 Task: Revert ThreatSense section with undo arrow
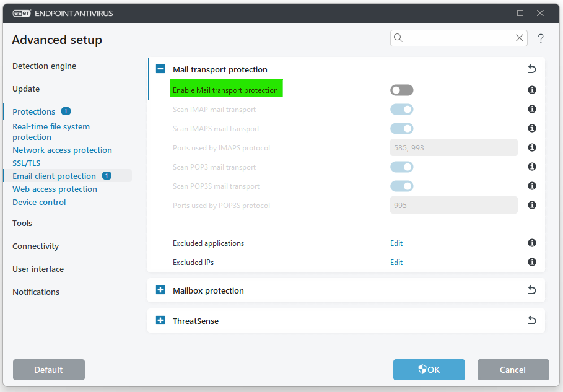pos(532,320)
